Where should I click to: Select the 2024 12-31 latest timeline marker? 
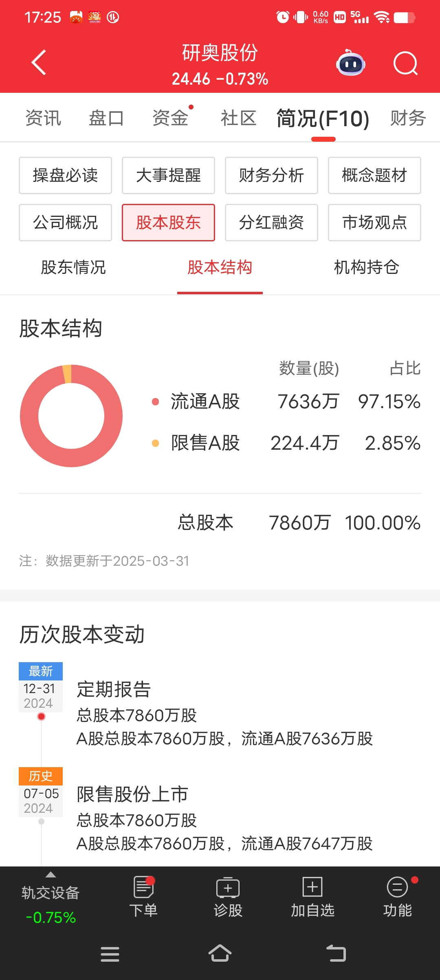pos(41,687)
